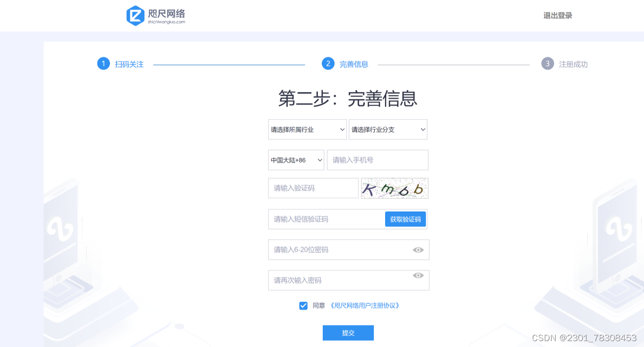Click the 完善信息 step label
The image size is (644, 347).
click(354, 64)
